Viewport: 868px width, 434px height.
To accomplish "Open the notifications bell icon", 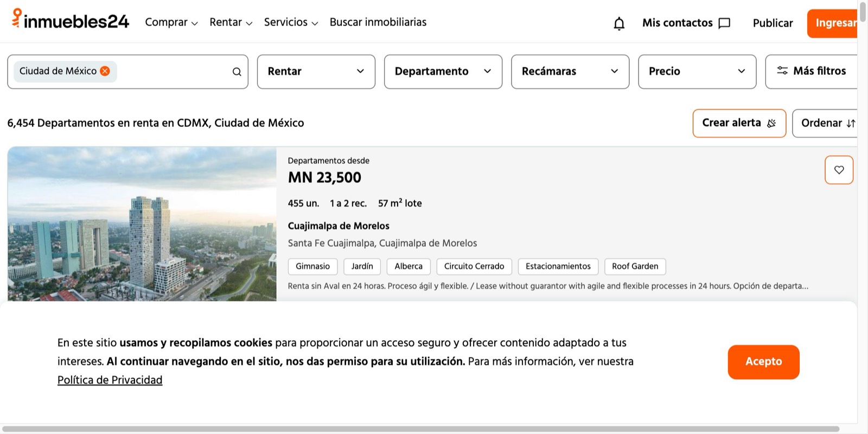I will pyautogui.click(x=619, y=23).
